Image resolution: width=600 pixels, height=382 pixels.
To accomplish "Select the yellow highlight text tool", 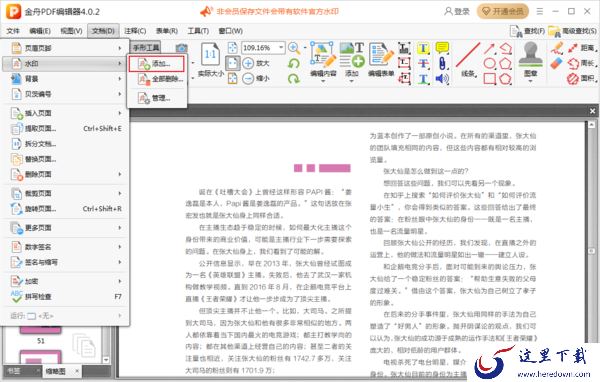I will coord(423,48).
